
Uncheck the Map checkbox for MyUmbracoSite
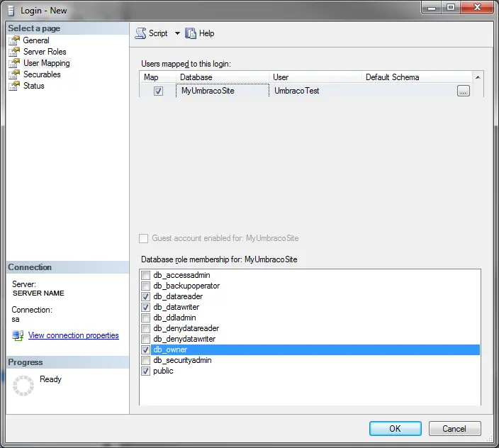tap(158, 91)
